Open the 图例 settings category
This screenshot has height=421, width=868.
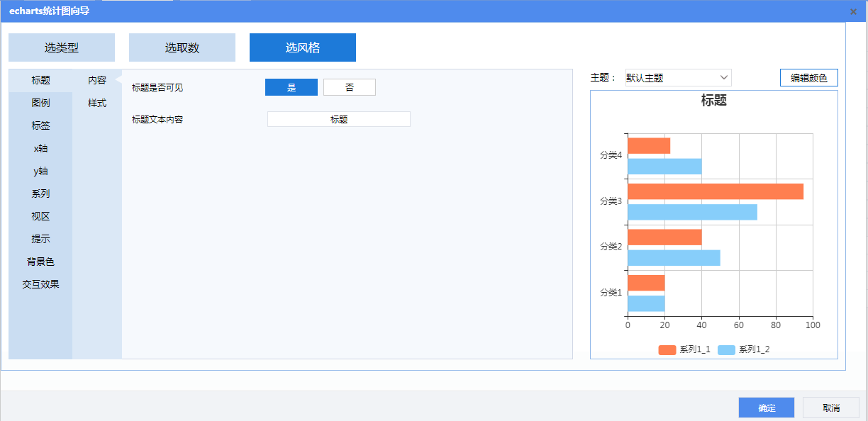point(40,103)
